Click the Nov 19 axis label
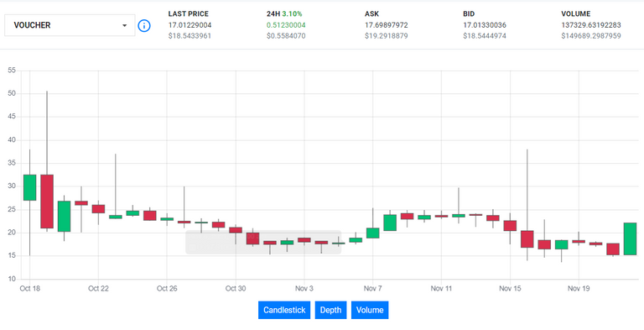This screenshot has height=330, width=644. (x=579, y=289)
